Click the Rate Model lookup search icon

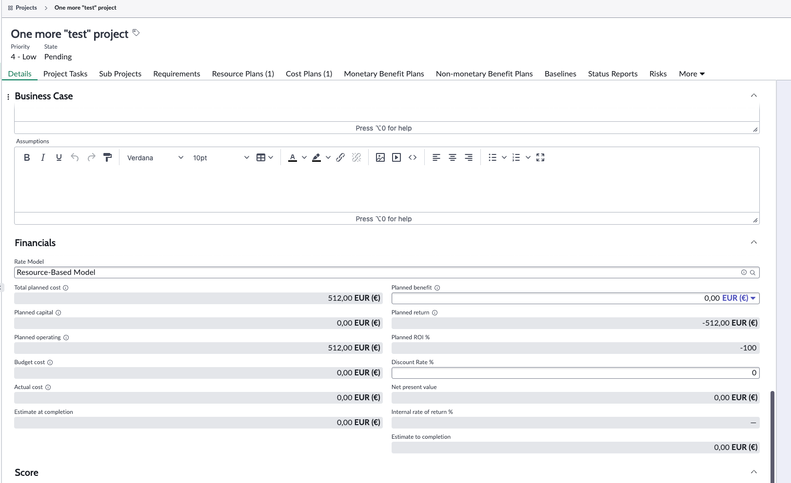[753, 273]
